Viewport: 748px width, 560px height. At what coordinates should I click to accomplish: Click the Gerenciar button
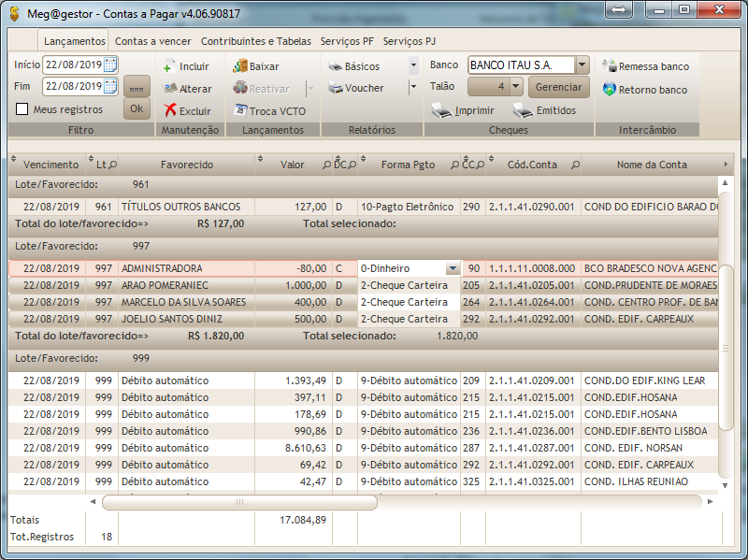coord(558,87)
